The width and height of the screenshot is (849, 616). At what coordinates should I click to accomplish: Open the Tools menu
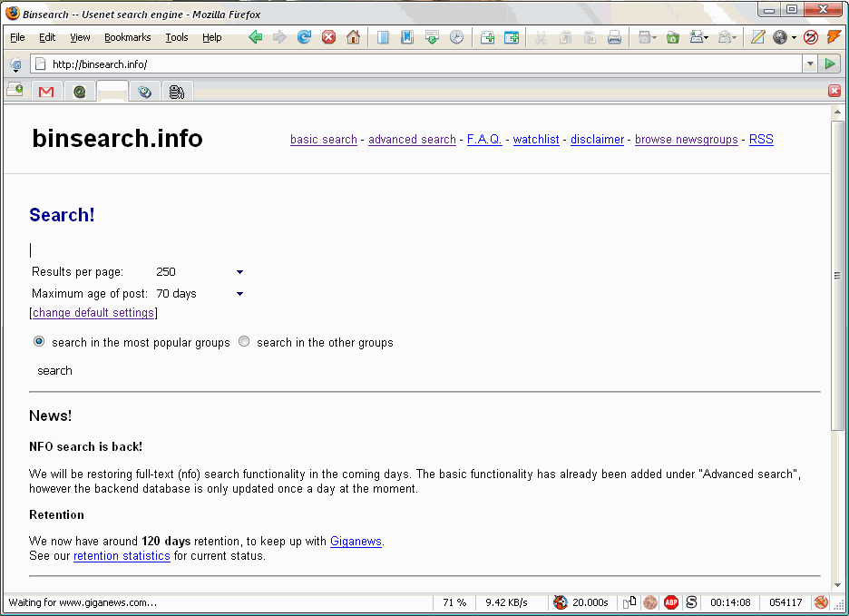pos(177,37)
